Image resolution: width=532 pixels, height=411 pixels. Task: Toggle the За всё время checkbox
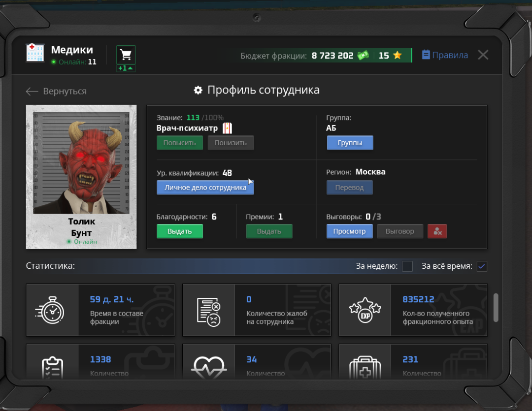pyautogui.click(x=482, y=266)
